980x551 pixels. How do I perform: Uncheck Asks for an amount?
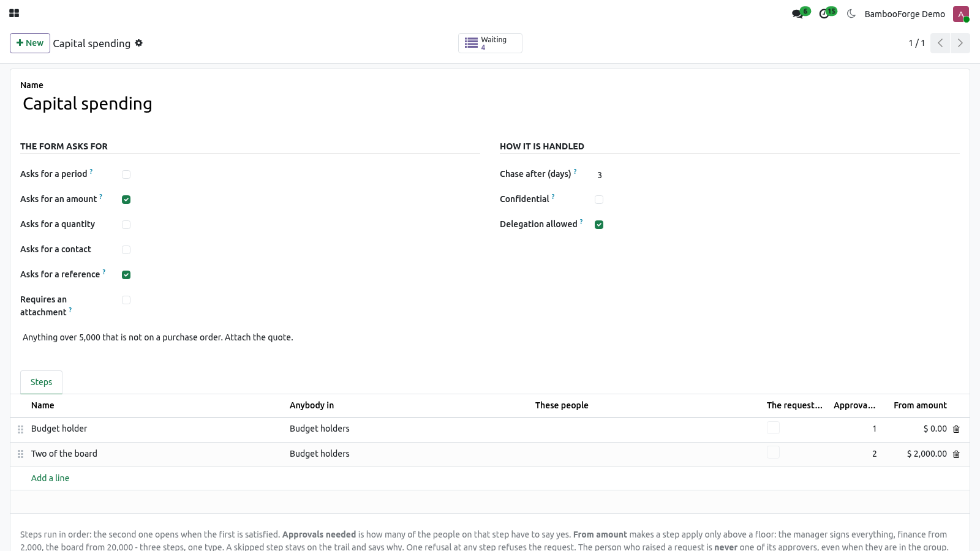[x=126, y=200]
